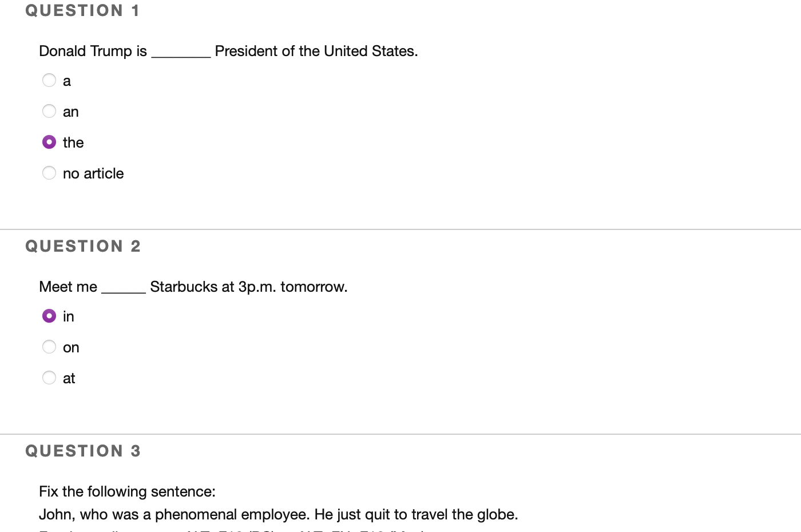Select the "on" option in Question 2

pos(49,347)
